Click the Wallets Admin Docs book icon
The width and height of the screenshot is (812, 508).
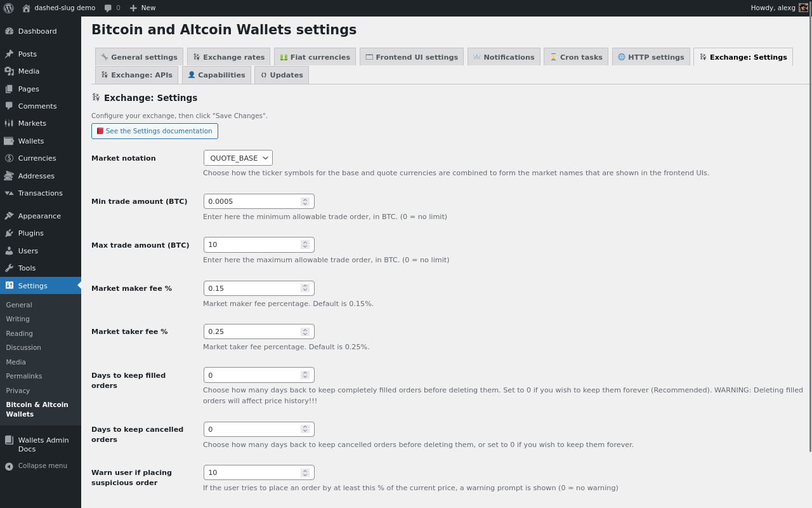(9, 440)
